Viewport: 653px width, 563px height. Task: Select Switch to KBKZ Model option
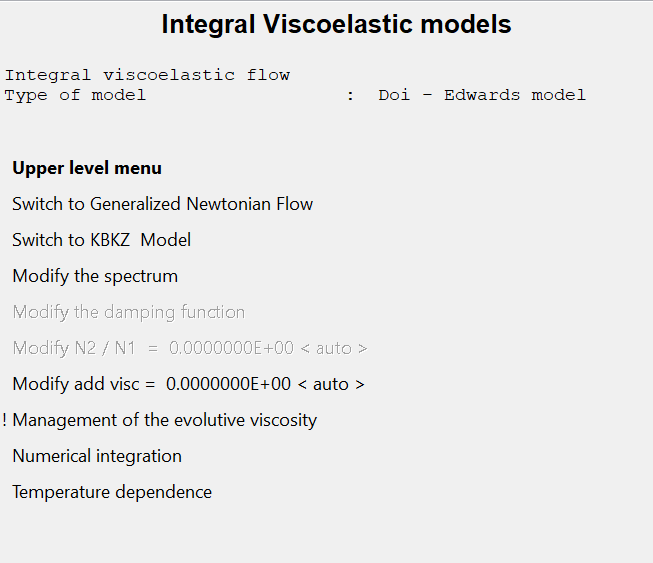tap(102, 240)
